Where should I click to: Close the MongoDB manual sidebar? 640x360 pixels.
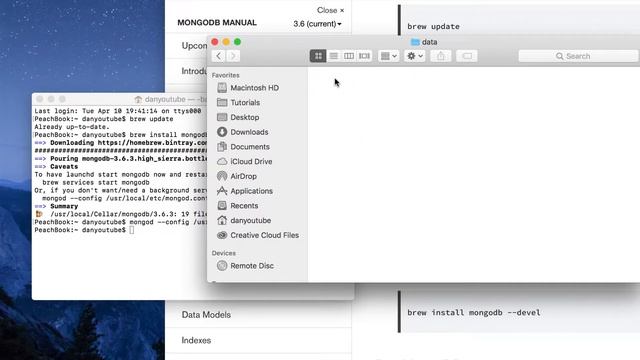pyautogui.click(x=330, y=10)
